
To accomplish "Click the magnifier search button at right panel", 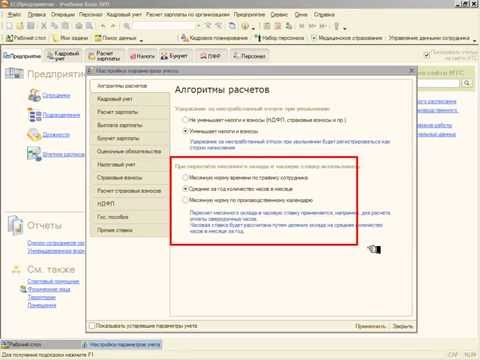I will (x=467, y=83).
